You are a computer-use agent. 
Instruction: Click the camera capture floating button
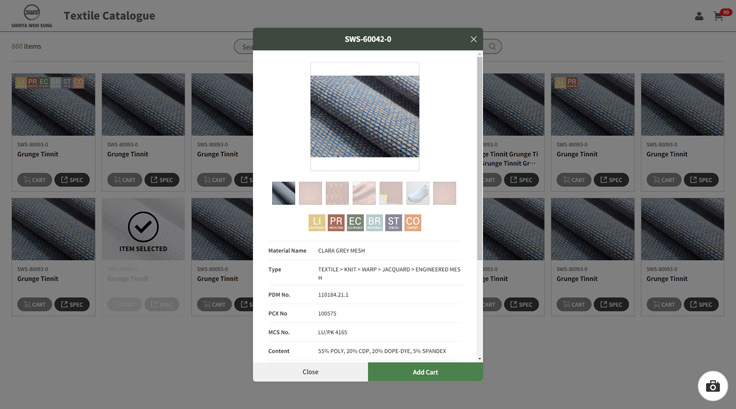[712, 386]
